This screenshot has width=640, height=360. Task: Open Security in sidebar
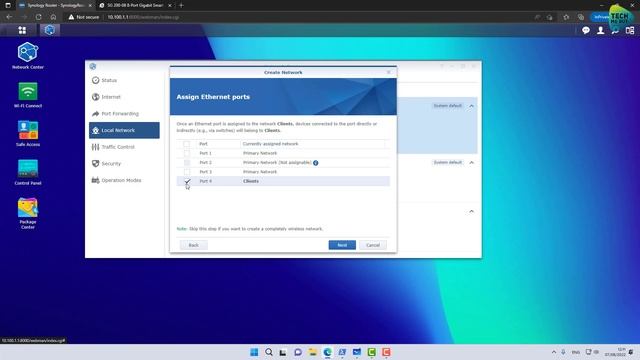point(124,164)
